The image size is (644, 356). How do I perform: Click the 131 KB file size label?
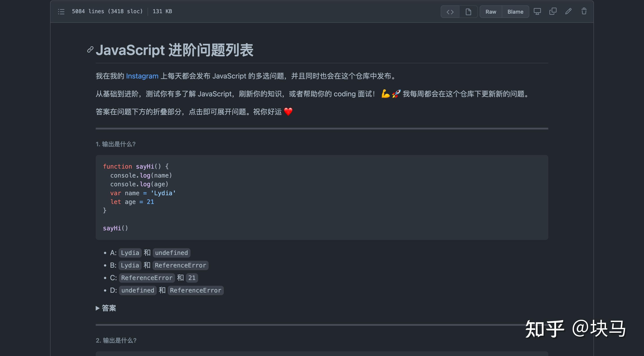coord(162,11)
